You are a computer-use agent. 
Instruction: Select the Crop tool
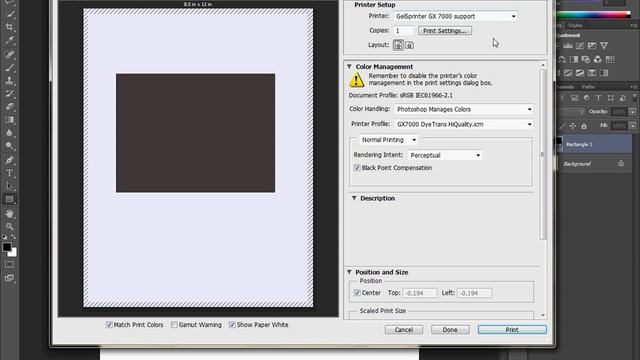(9, 27)
